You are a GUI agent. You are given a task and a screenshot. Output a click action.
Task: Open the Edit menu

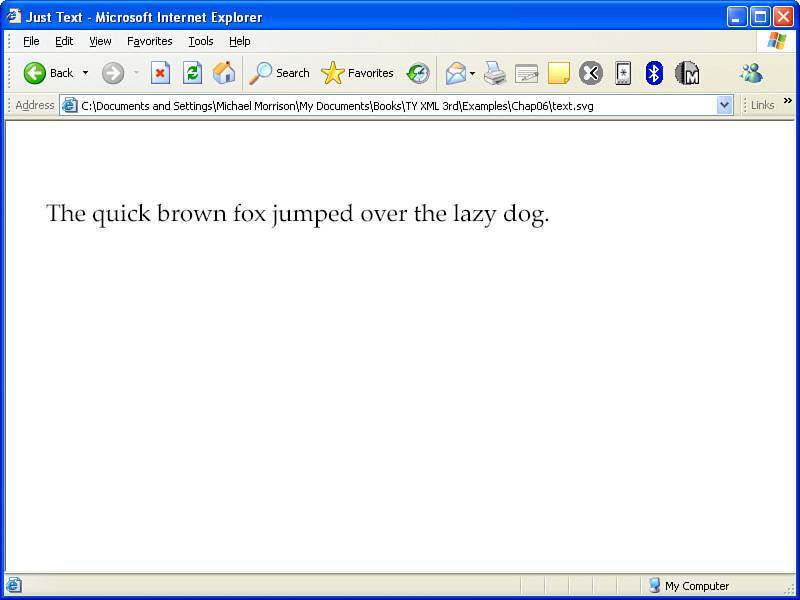(64, 41)
